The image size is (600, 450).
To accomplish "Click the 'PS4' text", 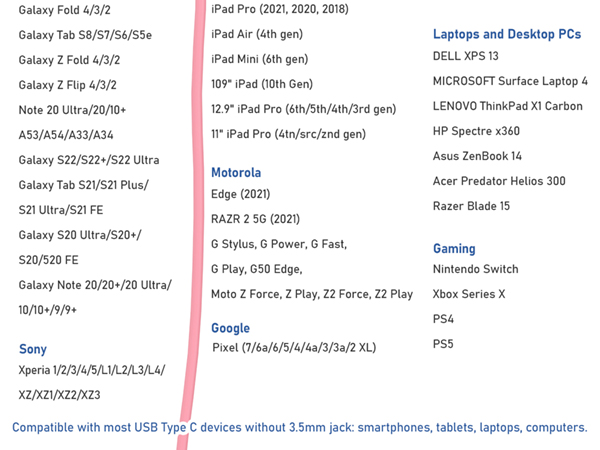I will tap(443, 319).
